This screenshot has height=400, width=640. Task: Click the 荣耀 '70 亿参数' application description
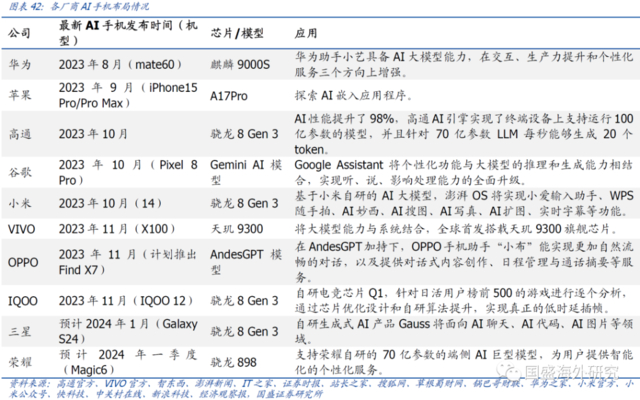[464, 362]
